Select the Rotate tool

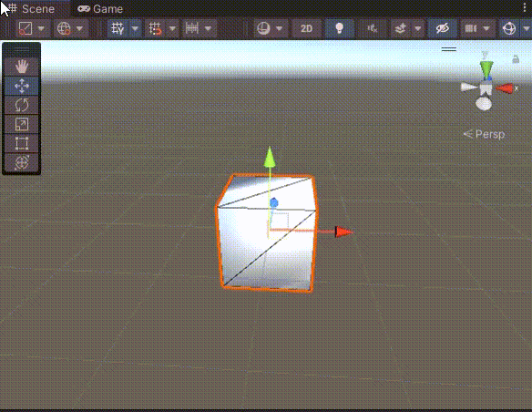pyautogui.click(x=22, y=105)
